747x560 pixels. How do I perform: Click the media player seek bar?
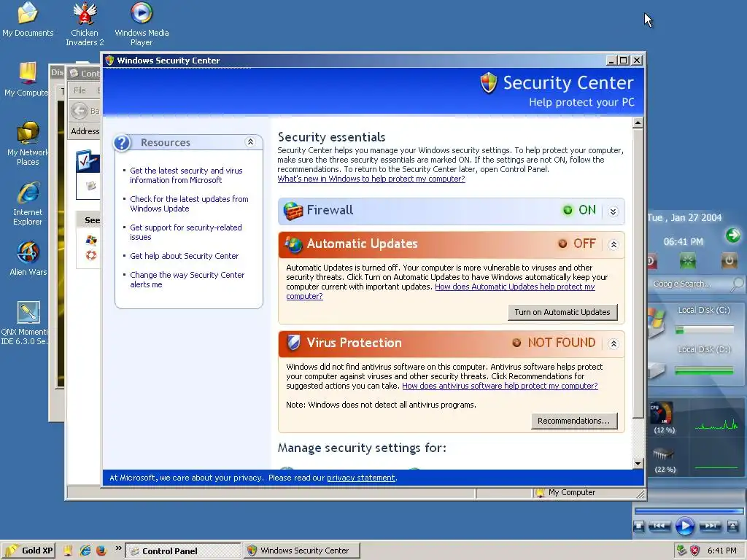pyautogui.click(x=689, y=511)
